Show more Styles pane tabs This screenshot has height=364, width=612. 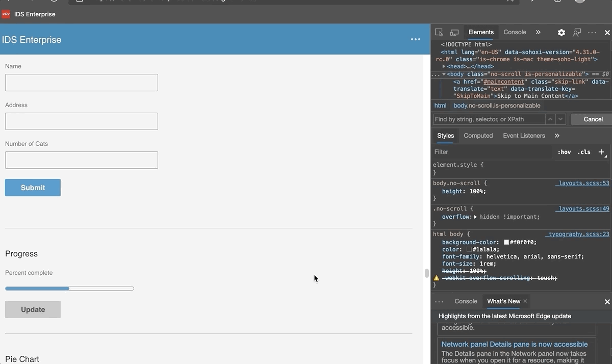click(x=557, y=136)
